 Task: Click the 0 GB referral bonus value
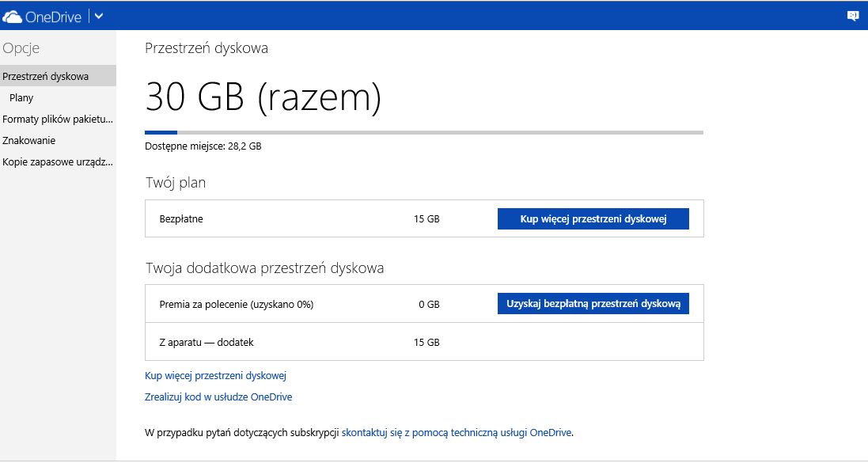pyautogui.click(x=429, y=304)
